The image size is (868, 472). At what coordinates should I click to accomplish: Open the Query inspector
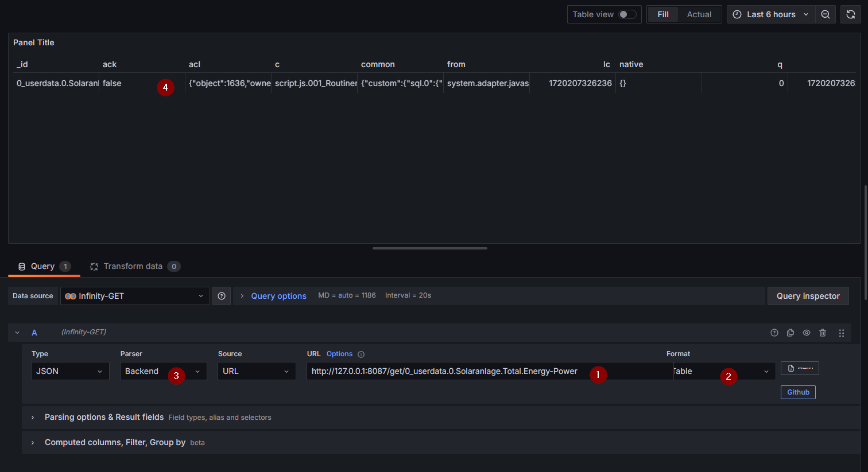[808, 296]
